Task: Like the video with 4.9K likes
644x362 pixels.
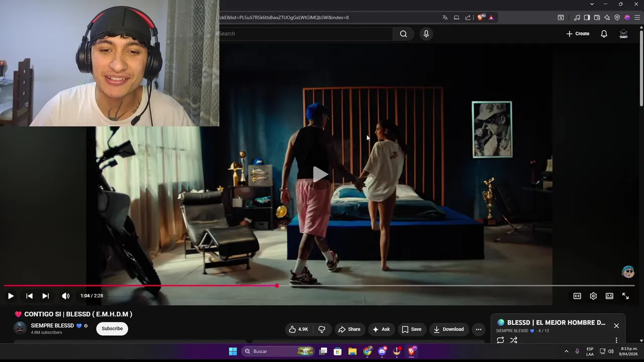Action: 298,329
